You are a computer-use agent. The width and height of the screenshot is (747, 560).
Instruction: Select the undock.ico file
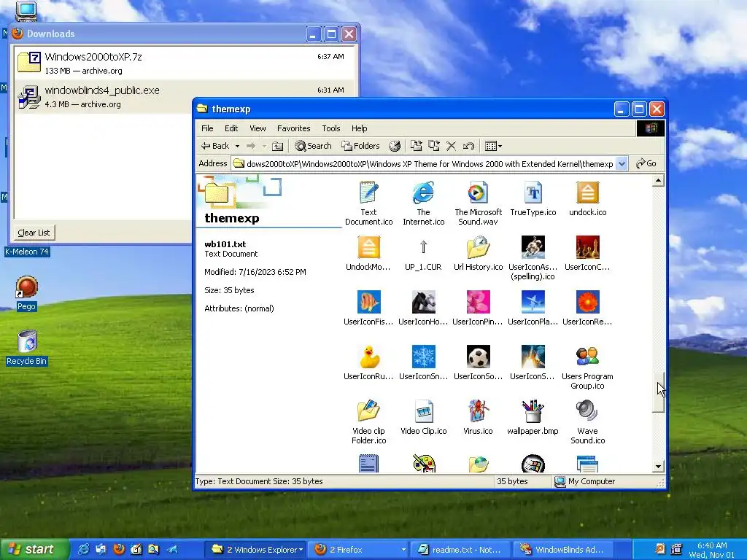587,198
